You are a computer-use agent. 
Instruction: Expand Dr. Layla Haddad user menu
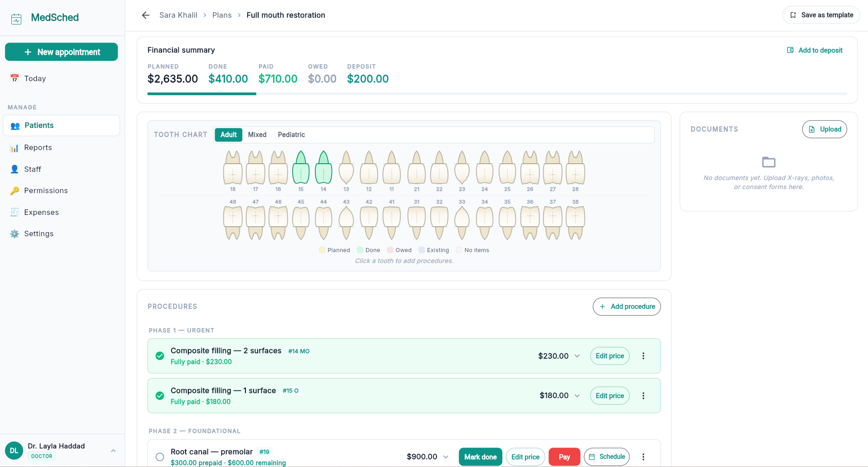(113, 451)
